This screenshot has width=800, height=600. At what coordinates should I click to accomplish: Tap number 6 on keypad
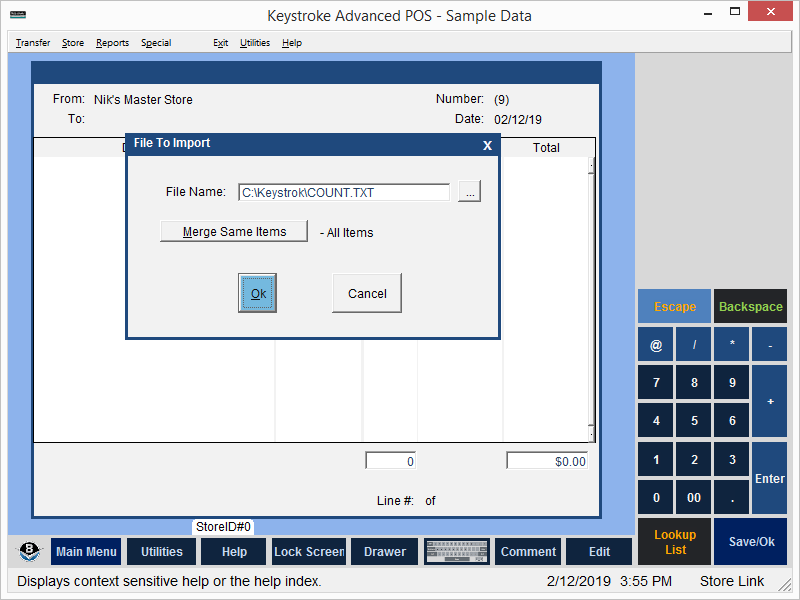point(732,420)
